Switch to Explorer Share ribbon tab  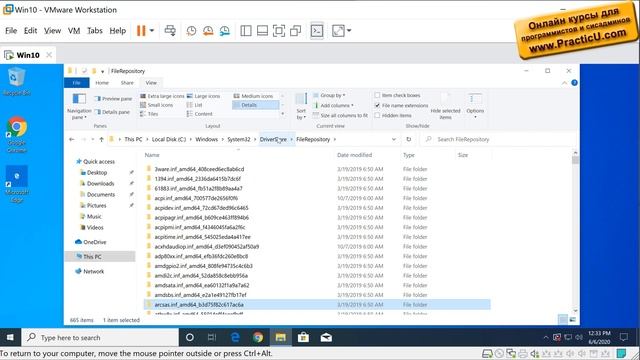click(127, 83)
